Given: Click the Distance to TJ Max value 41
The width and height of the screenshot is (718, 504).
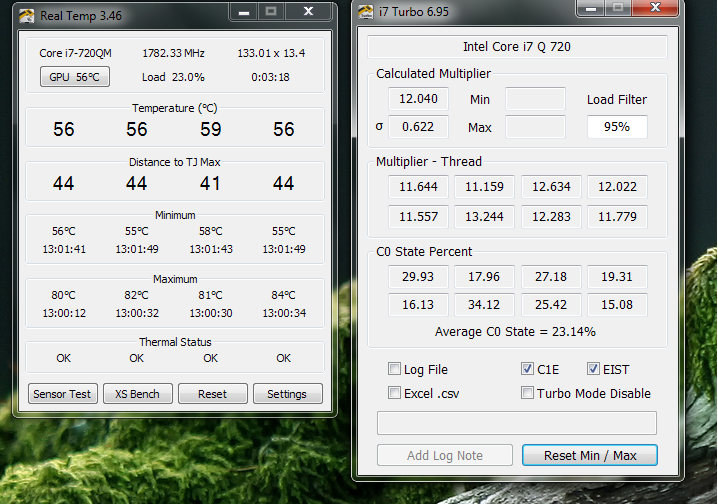Looking at the screenshot, I should [210, 184].
